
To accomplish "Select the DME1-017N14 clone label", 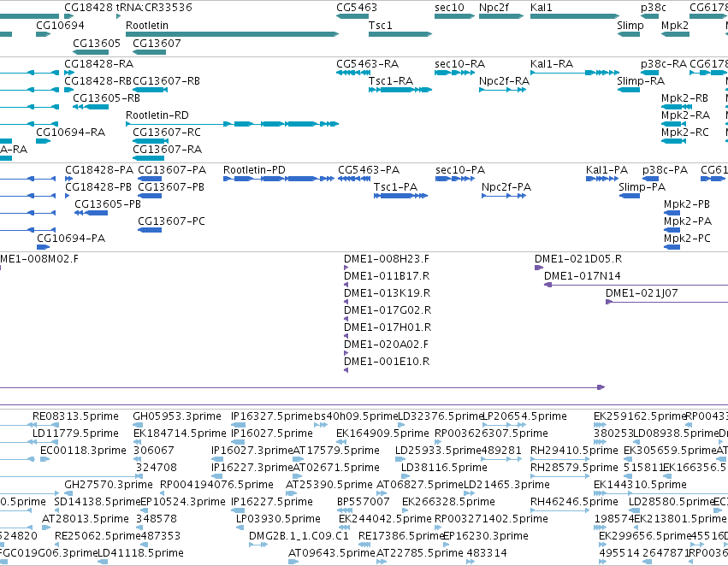I will click(583, 276).
